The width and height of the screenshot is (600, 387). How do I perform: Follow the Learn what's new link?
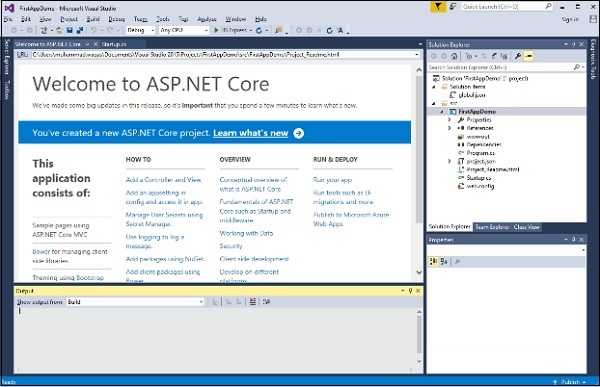(x=251, y=133)
